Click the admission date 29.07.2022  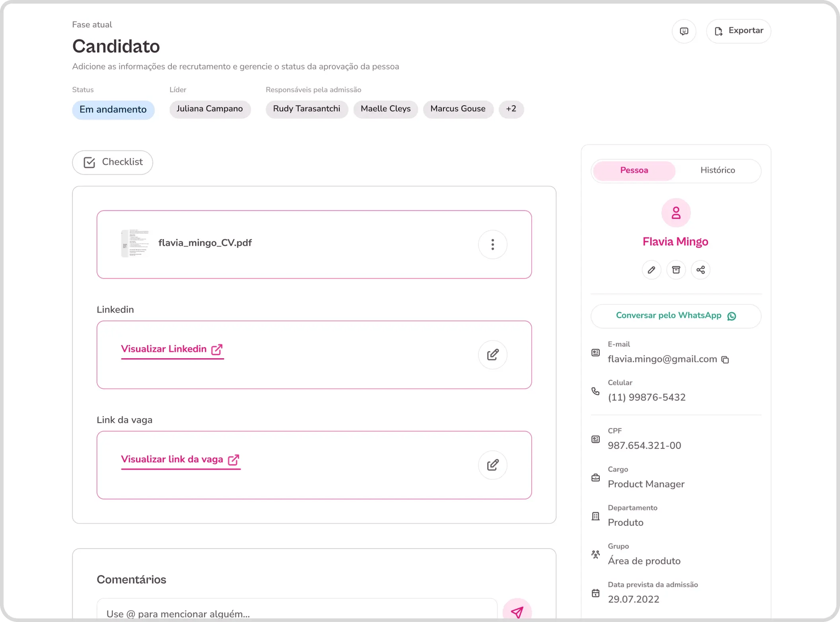click(x=633, y=599)
